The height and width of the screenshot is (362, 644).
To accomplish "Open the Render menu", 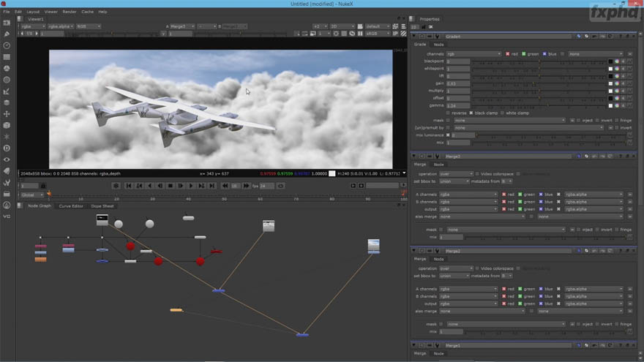I will (70, 12).
